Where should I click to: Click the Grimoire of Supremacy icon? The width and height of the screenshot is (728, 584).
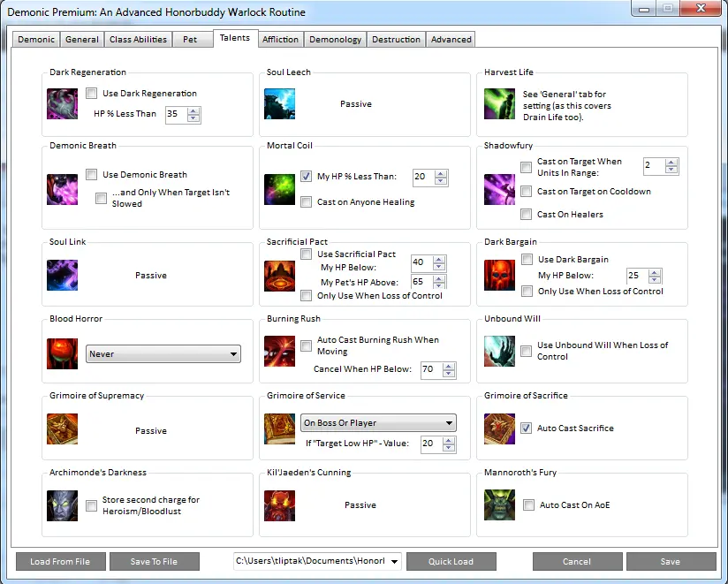tap(62, 429)
